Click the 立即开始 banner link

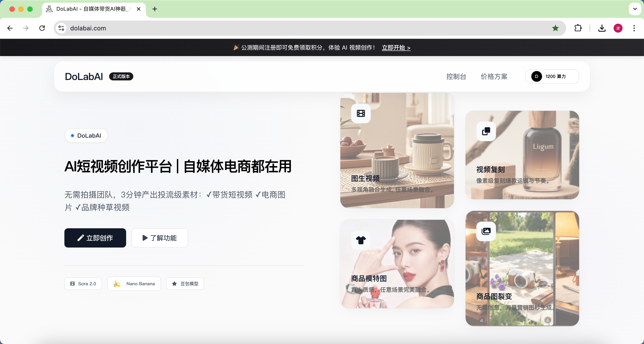[396, 47]
